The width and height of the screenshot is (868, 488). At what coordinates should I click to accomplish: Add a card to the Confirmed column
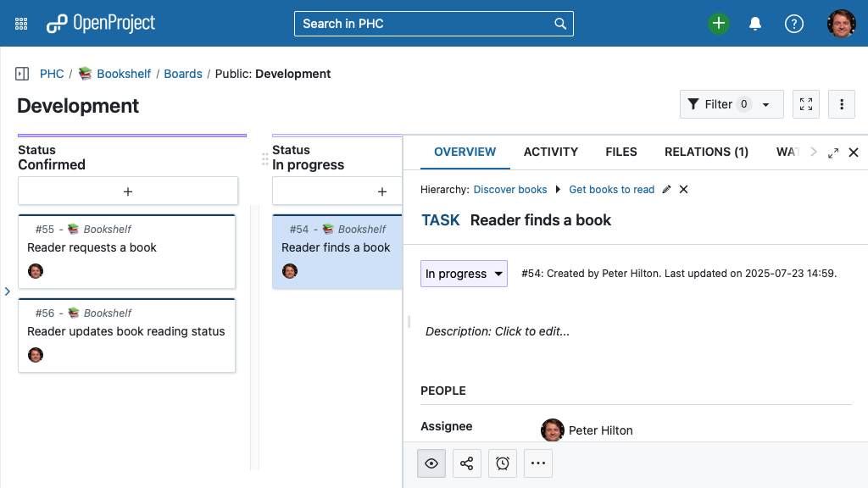[x=128, y=191]
